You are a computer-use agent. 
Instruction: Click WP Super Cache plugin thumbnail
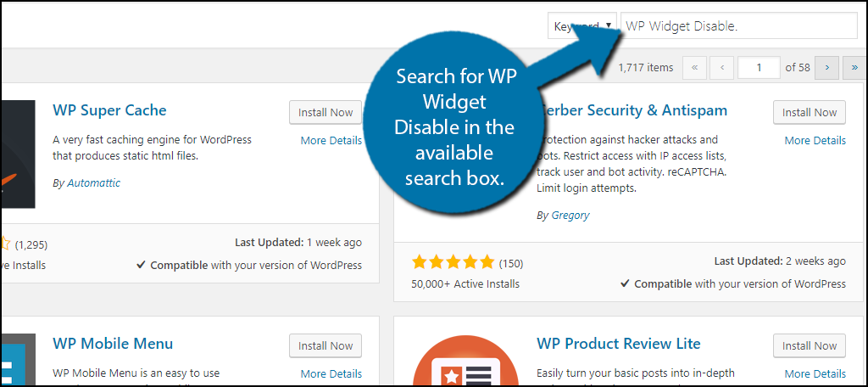[x=18, y=154]
